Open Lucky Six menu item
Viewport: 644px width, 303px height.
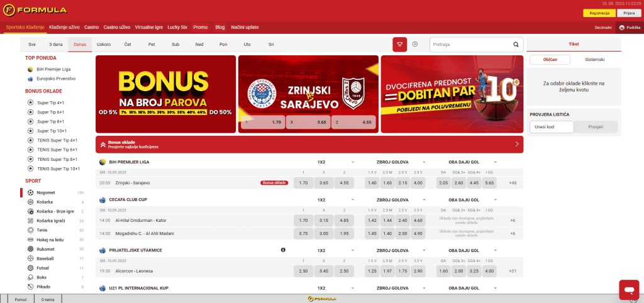click(177, 28)
